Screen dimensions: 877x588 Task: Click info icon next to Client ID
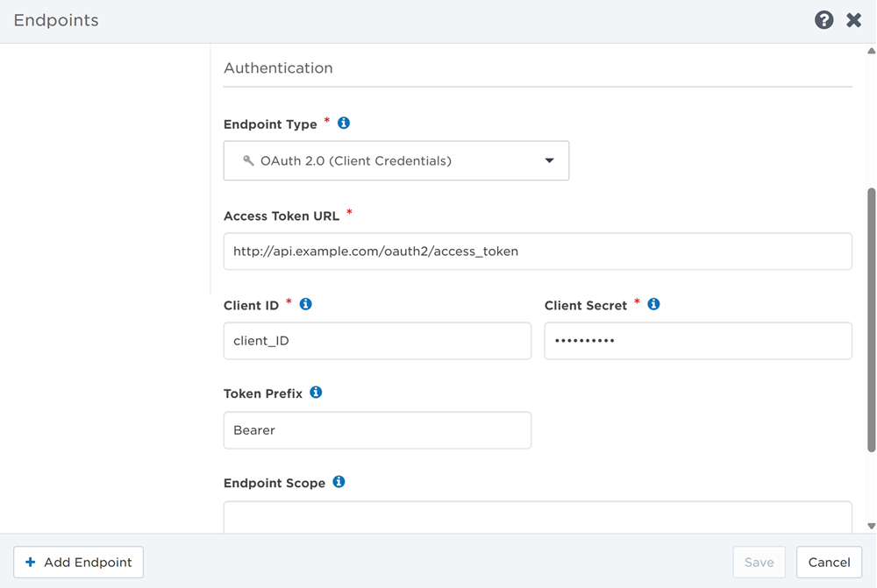(306, 304)
